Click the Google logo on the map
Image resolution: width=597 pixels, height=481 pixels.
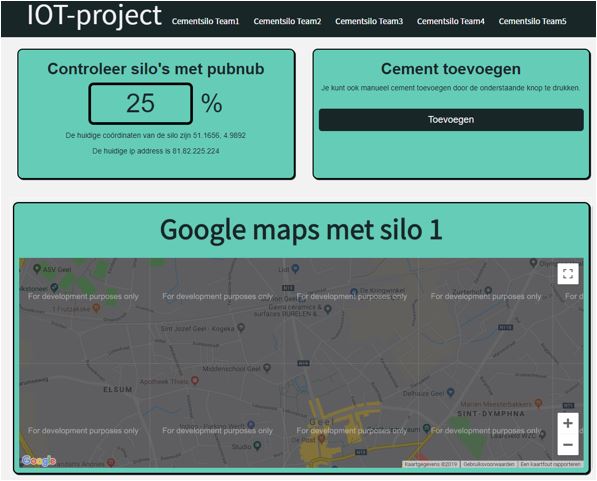38,461
